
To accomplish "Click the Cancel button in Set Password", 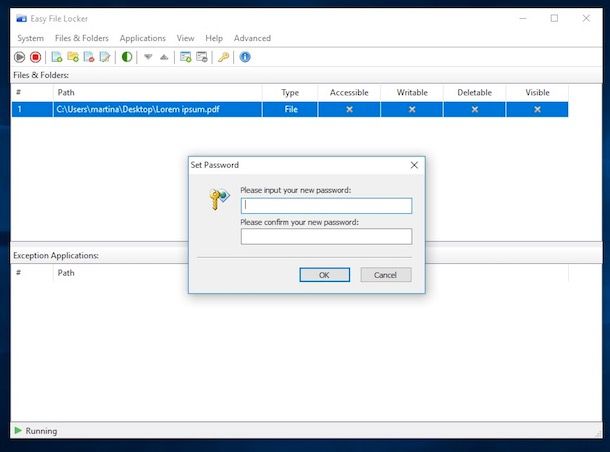I will click(386, 275).
